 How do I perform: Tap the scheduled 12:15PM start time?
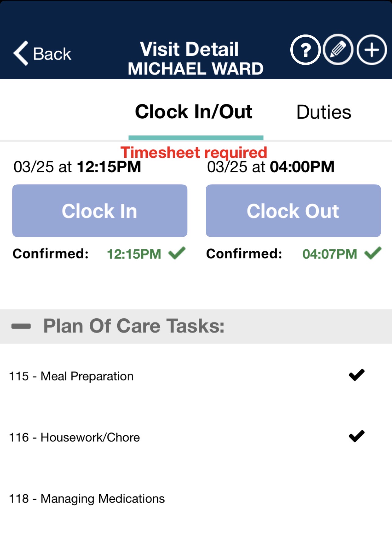point(109,167)
